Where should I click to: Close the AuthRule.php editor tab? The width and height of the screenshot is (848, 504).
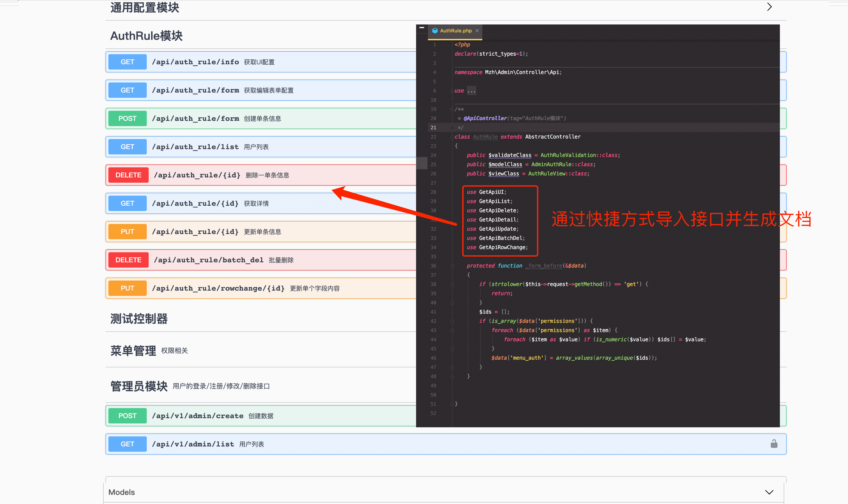pyautogui.click(x=477, y=30)
